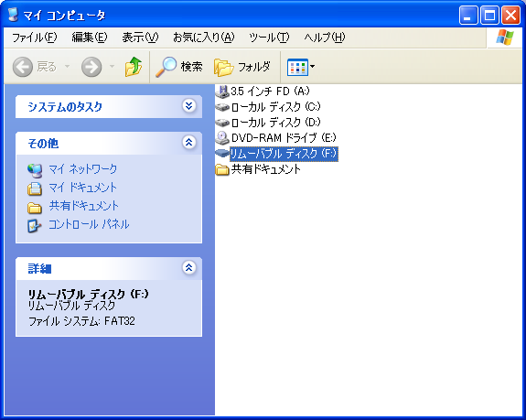This screenshot has width=526, height=420.
Task: Minimize the マイ コンピュータ window
Action: (468, 15)
